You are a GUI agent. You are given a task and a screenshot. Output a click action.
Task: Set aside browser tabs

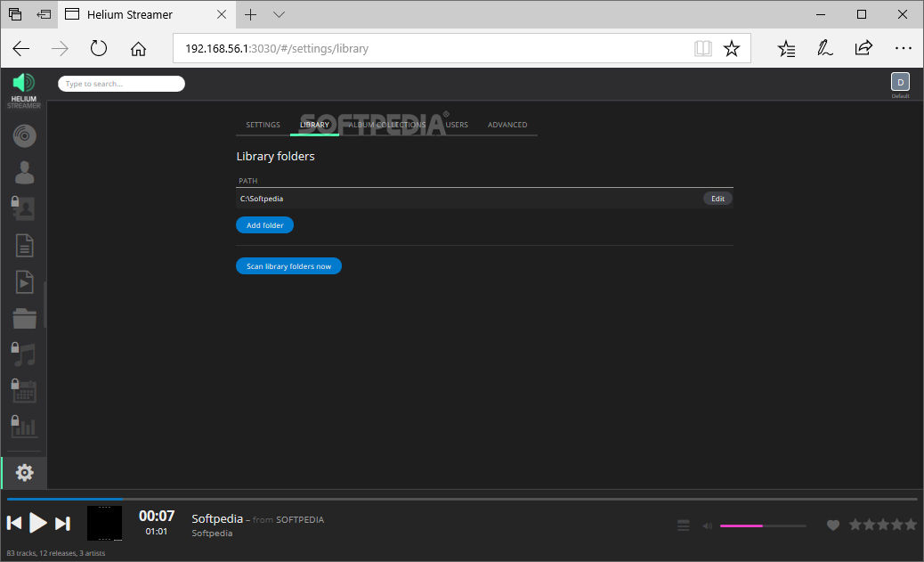(x=44, y=15)
